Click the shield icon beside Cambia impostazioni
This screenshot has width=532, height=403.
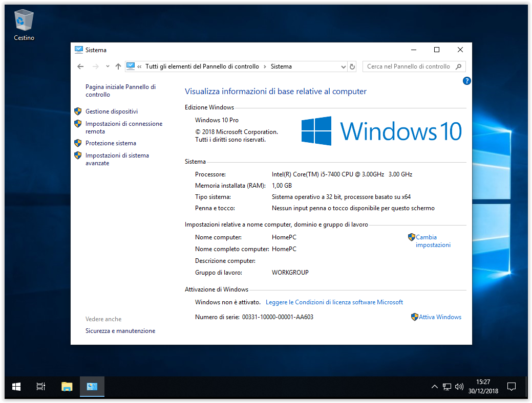pos(412,237)
